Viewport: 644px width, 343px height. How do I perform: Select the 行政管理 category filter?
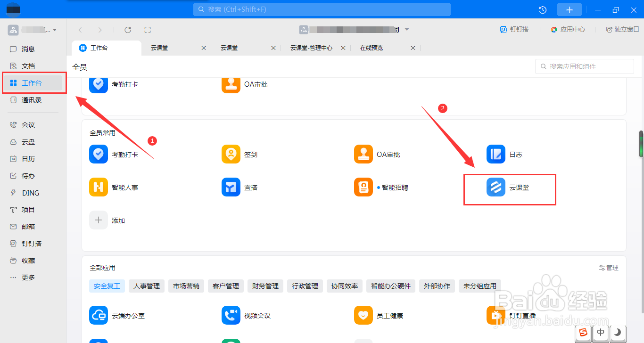click(305, 286)
